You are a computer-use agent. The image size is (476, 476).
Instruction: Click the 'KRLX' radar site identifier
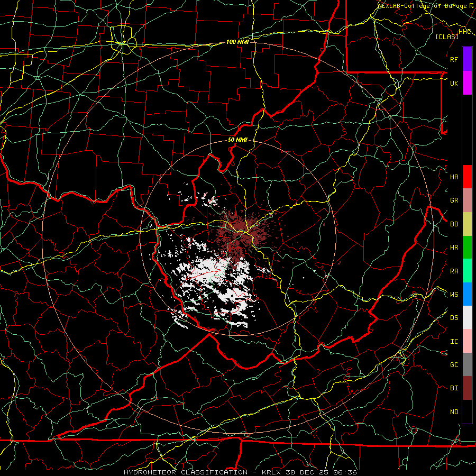click(x=271, y=472)
